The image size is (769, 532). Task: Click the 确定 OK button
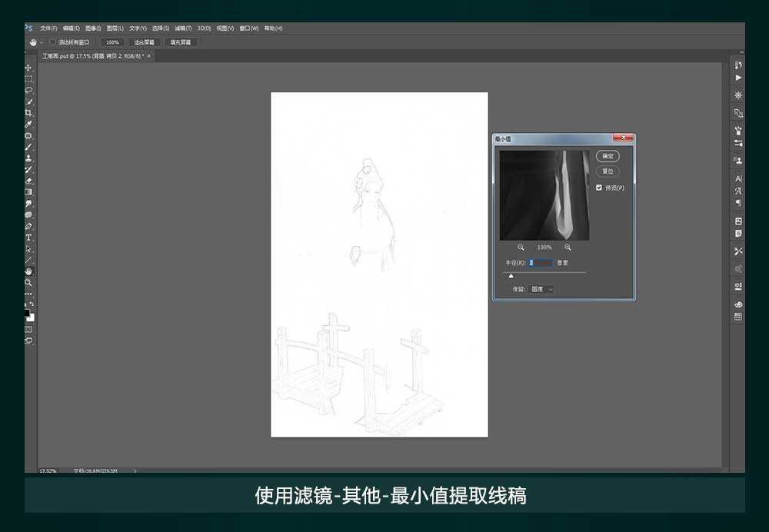click(607, 155)
